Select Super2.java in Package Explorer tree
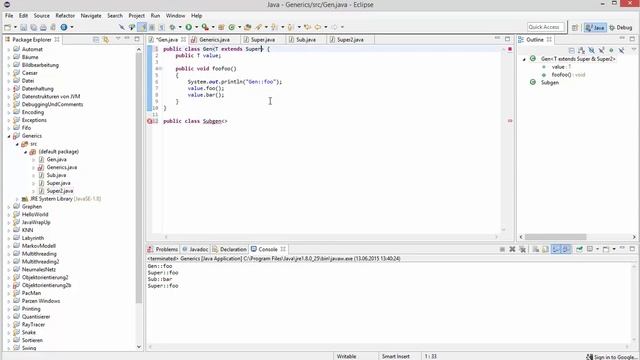Viewport: 640px width, 360px height. pyautogui.click(x=60, y=191)
